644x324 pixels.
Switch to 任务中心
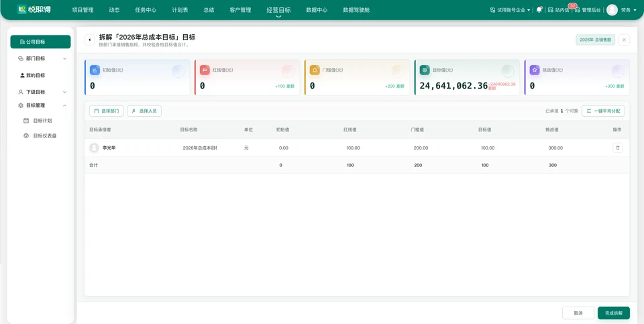(x=146, y=10)
